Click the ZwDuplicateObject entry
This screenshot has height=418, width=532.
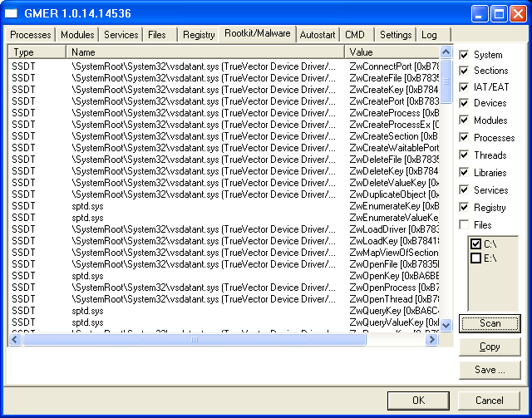click(224, 194)
